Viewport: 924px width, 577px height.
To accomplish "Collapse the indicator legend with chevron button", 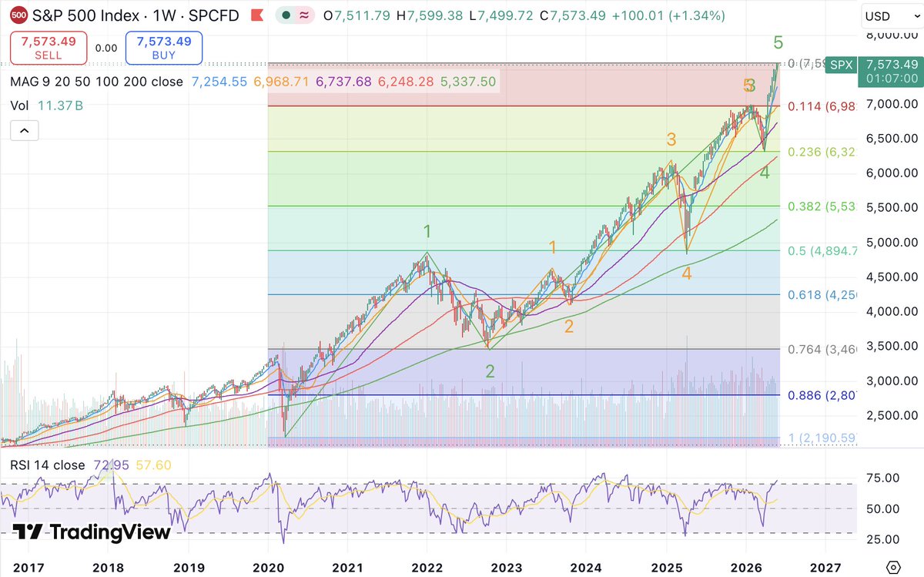I will [24, 131].
